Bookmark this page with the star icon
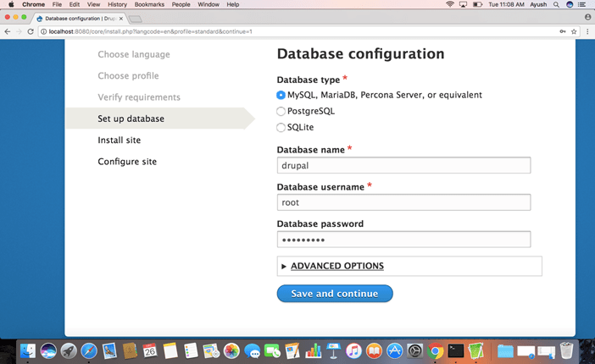The height and width of the screenshot is (364, 595). pos(574,31)
